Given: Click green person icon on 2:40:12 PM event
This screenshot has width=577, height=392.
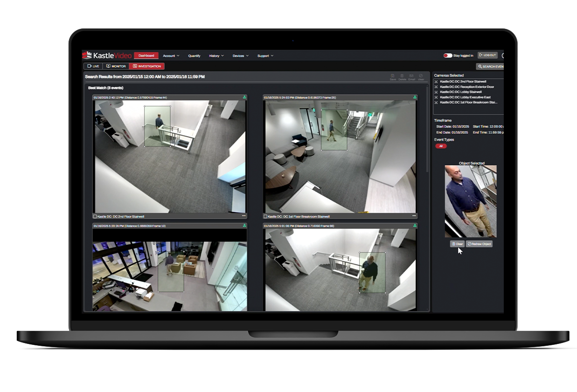Looking at the screenshot, I should [x=244, y=97].
